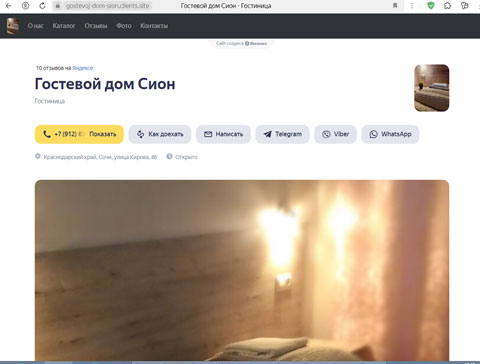Go back with the browser back arrow
480x364 pixels.
click(x=9, y=6)
